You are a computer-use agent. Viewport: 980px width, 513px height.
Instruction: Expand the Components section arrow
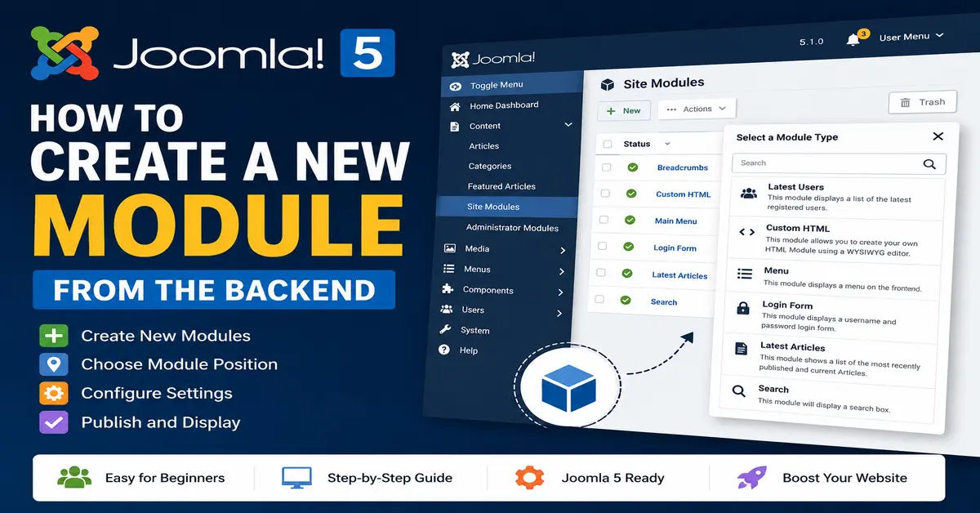point(560,292)
